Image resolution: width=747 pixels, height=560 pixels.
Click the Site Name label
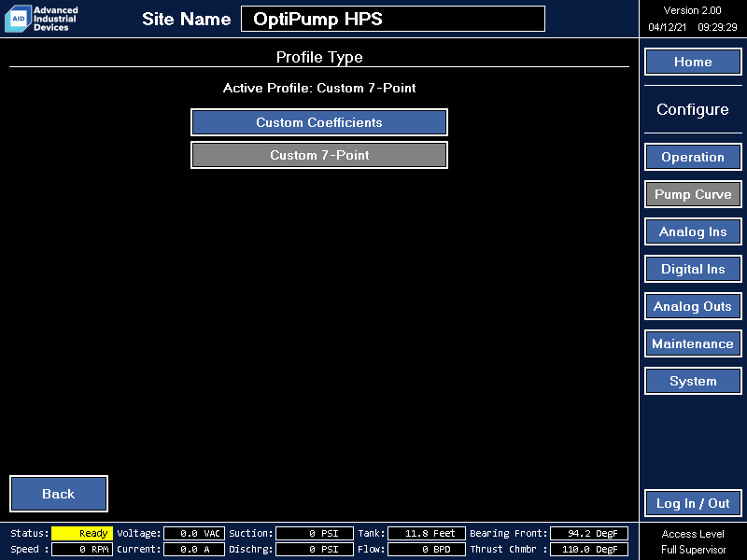tap(186, 19)
